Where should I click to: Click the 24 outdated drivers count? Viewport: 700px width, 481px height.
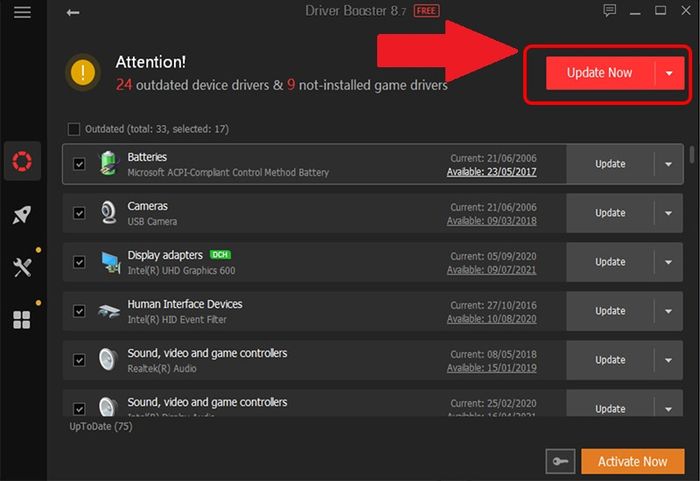point(124,84)
